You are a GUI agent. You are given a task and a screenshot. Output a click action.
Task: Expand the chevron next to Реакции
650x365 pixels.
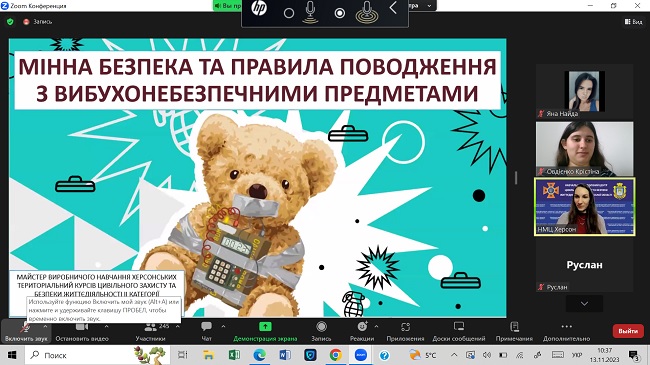pyautogui.click(x=376, y=327)
